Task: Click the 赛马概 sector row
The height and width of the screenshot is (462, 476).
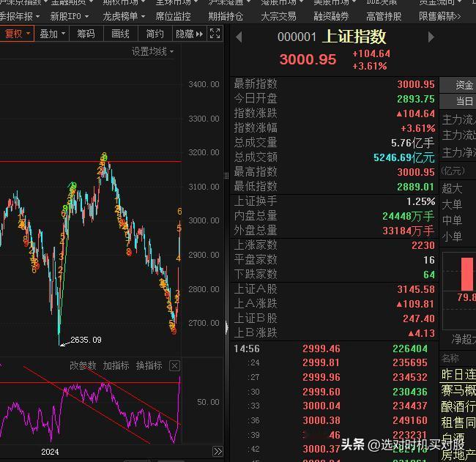Action: coord(458,390)
